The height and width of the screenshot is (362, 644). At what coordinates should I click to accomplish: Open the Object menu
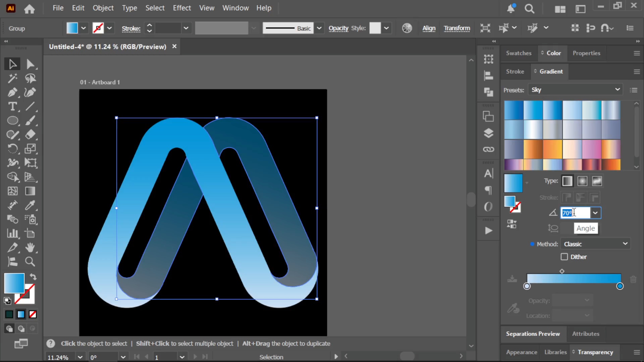point(103,8)
